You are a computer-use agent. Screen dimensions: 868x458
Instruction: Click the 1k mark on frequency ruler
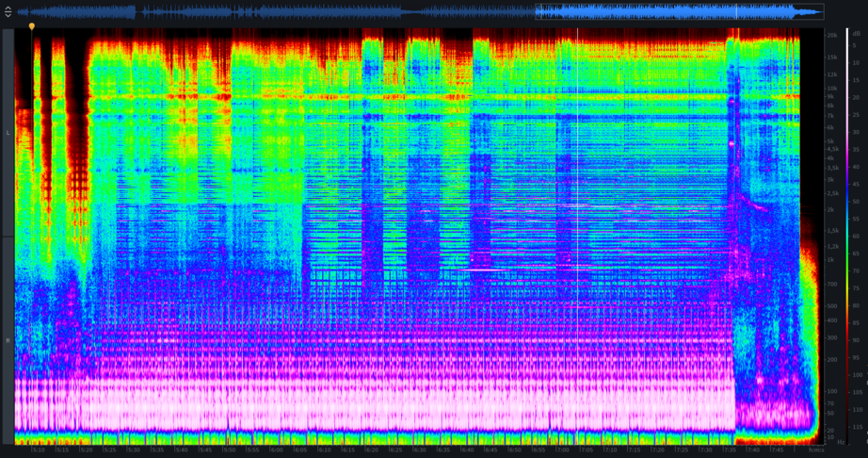[x=831, y=259]
